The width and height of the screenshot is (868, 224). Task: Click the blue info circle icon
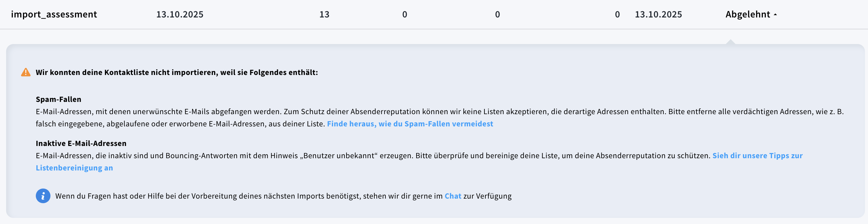[x=43, y=196]
